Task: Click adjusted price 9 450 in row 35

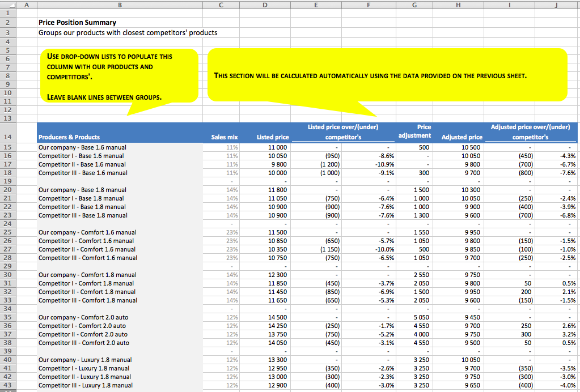Action: coord(472,317)
